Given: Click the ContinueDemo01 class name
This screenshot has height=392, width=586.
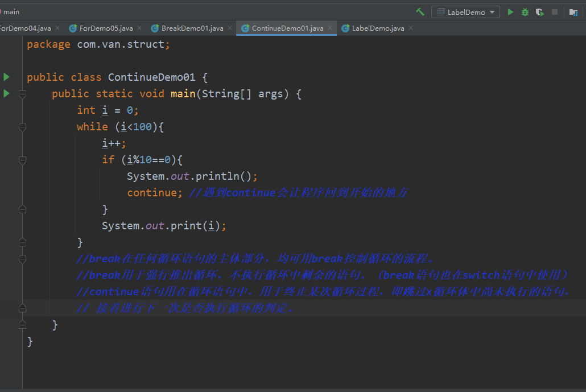Looking at the screenshot, I should pyautogui.click(x=151, y=77).
